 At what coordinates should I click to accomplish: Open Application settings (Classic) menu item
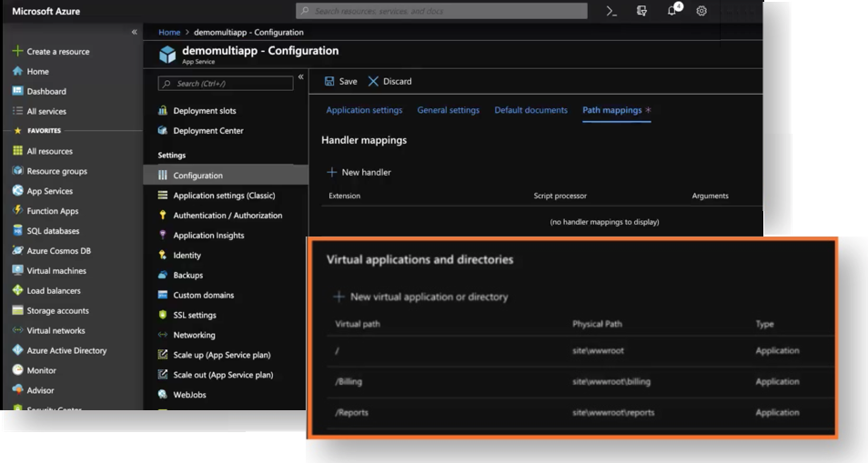[226, 196]
